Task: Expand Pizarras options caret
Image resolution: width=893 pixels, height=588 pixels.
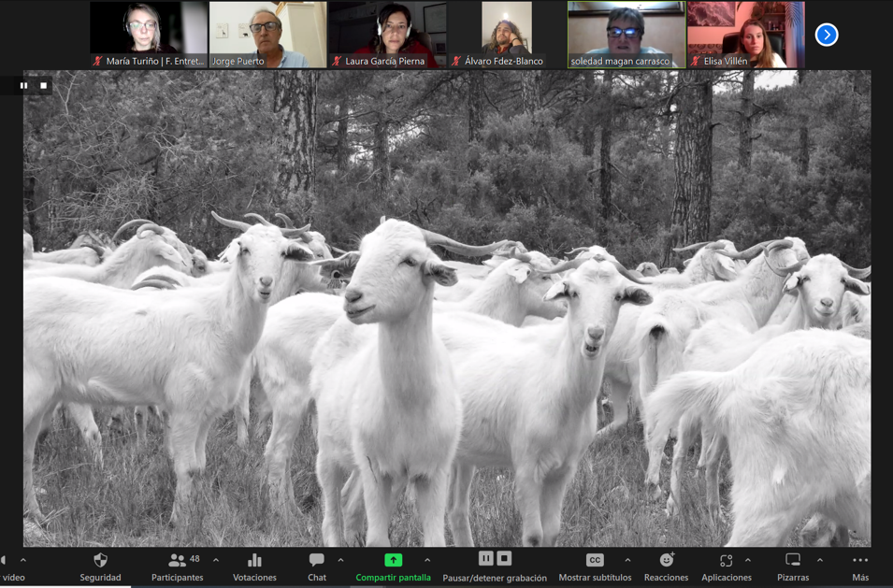Action: click(x=819, y=561)
